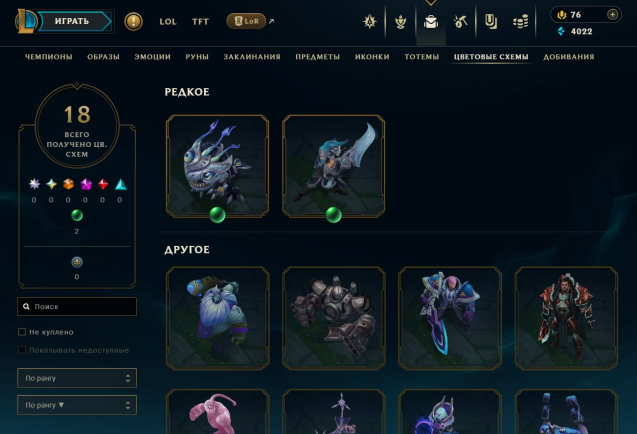Open the Clash crossed banner icon
637x434 pixels.
click(369, 22)
